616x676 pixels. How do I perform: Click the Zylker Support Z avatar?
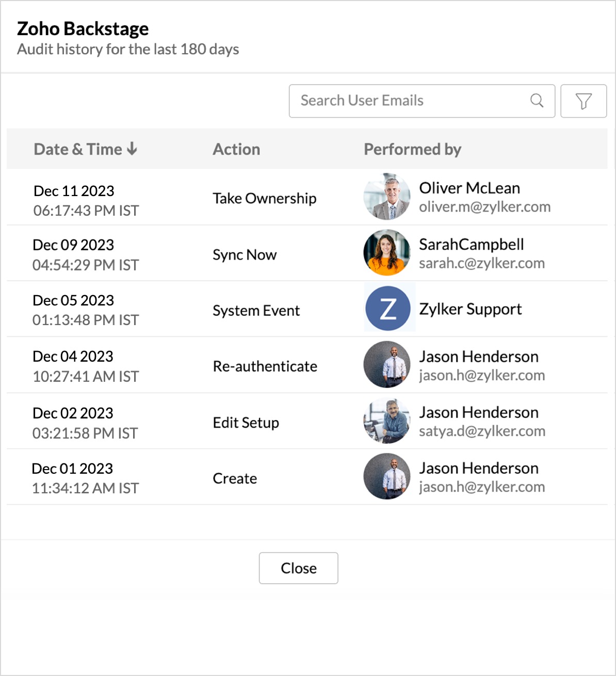point(388,309)
